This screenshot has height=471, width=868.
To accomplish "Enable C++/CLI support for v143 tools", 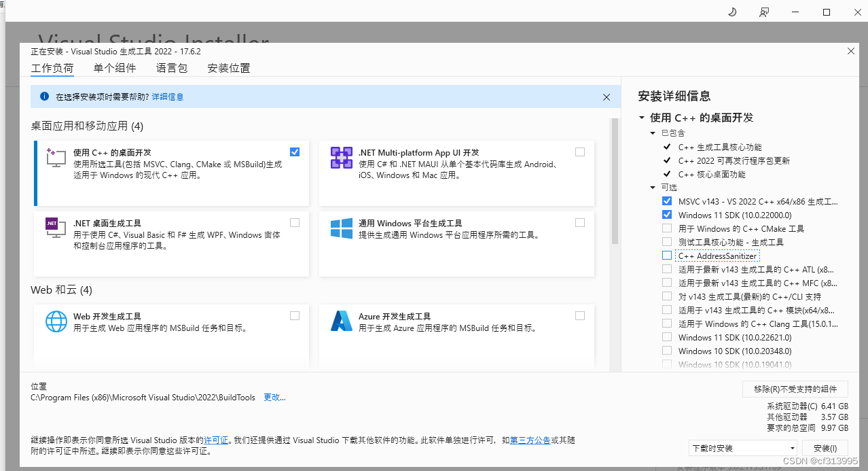I will click(666, 296).
